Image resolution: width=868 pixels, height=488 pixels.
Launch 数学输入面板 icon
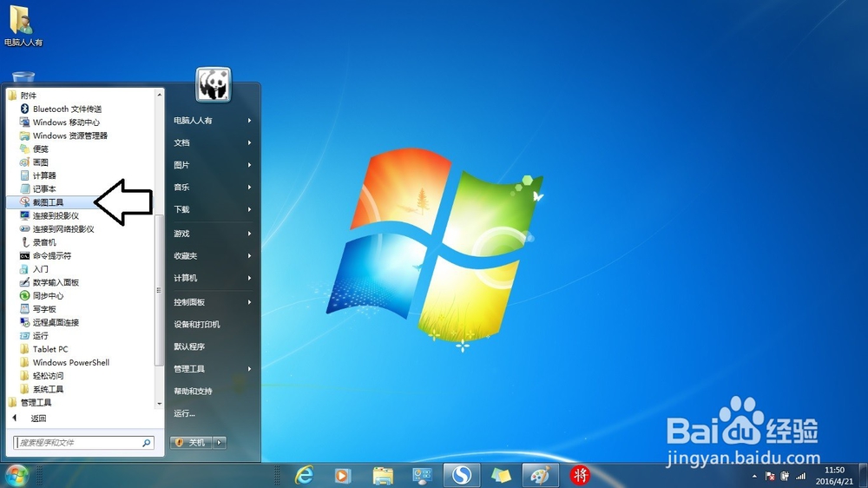point(24,282)
